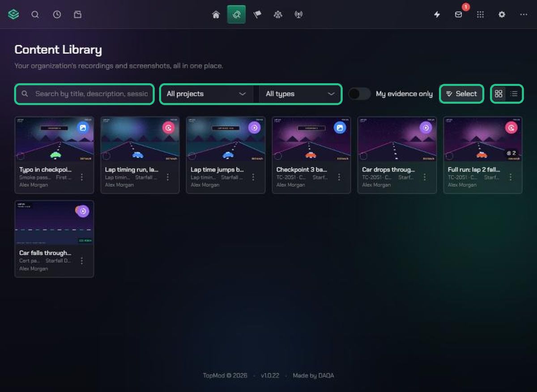Open the inbox mail icon with badge

[x=458, y=14]
